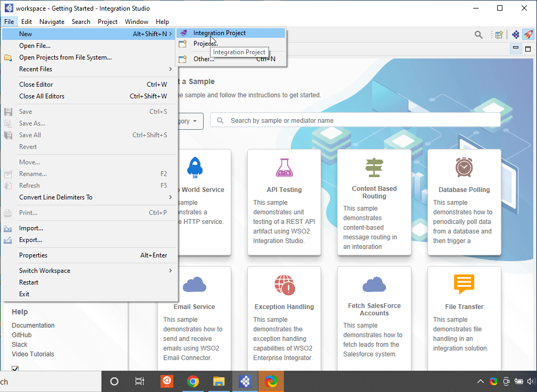Image resolution: width=537 pixels, height=392 pixels.
Task: Select Close All Editors menu entry
Action: [90, 96]
